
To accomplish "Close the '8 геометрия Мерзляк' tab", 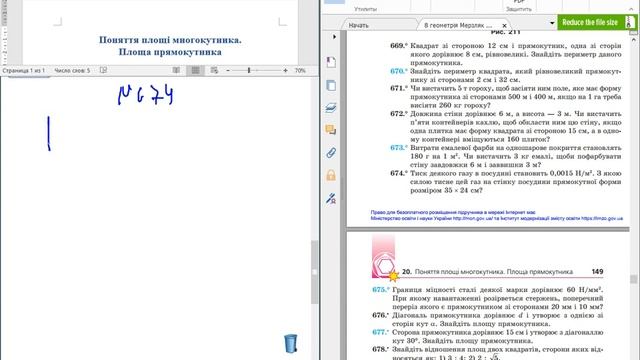I will pos(504,25).
